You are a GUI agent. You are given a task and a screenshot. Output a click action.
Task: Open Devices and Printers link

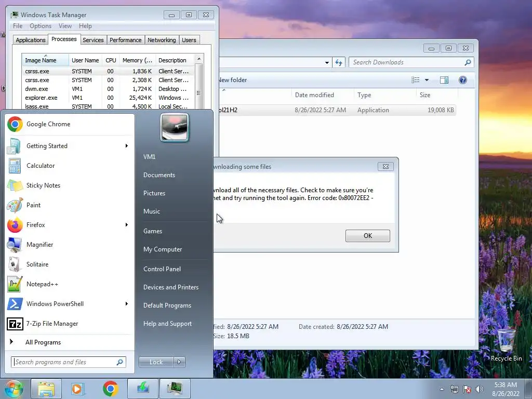[x=170, y=287]
